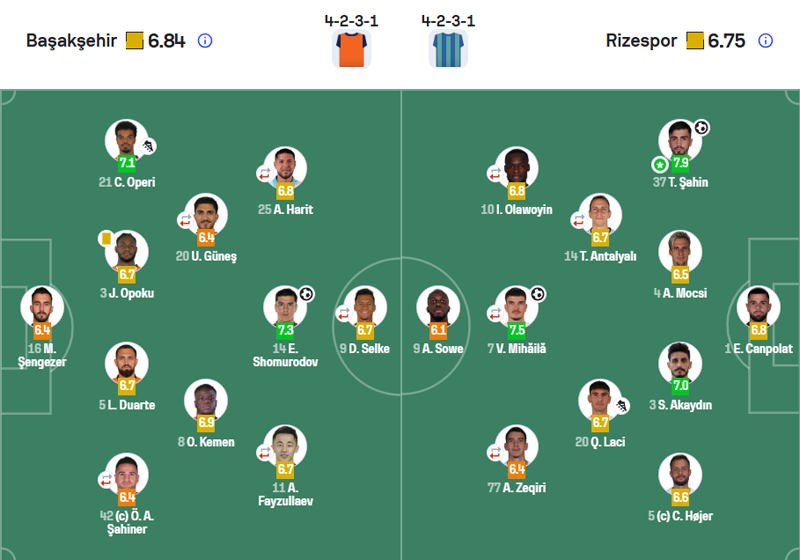Image resolution: width=800 pixels, height=560 pixels.
Task: Open the Başakşehir team name link
Action: [70, 41]
